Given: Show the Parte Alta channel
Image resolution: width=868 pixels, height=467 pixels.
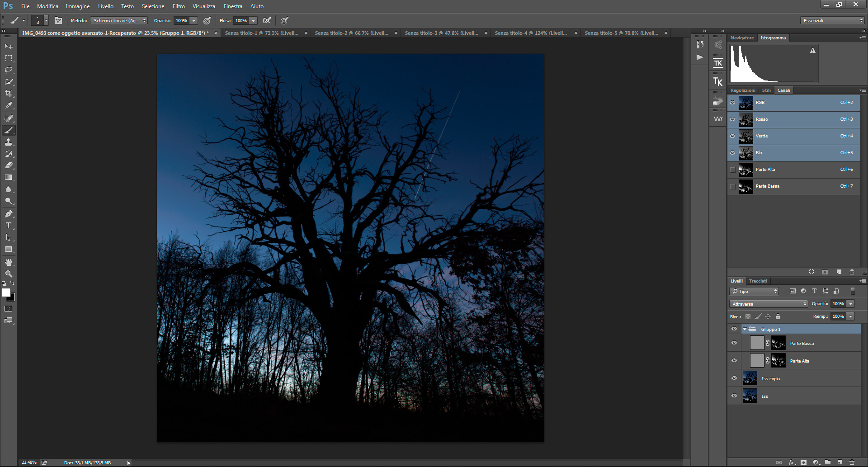Looking at the screenshot, I should point(732,170).
